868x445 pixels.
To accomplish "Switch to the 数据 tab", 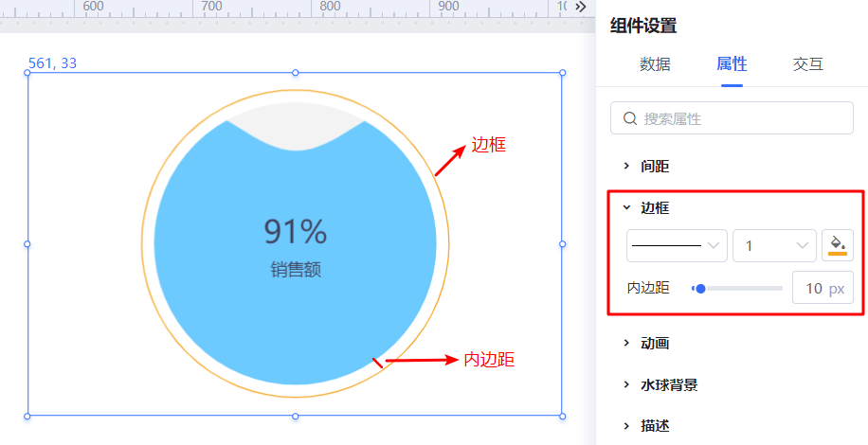I will tap(655, 64).
